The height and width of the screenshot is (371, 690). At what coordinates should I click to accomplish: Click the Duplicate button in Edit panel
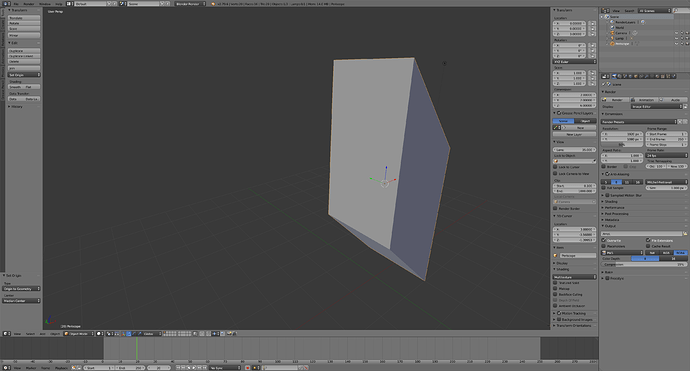(24, 51)
